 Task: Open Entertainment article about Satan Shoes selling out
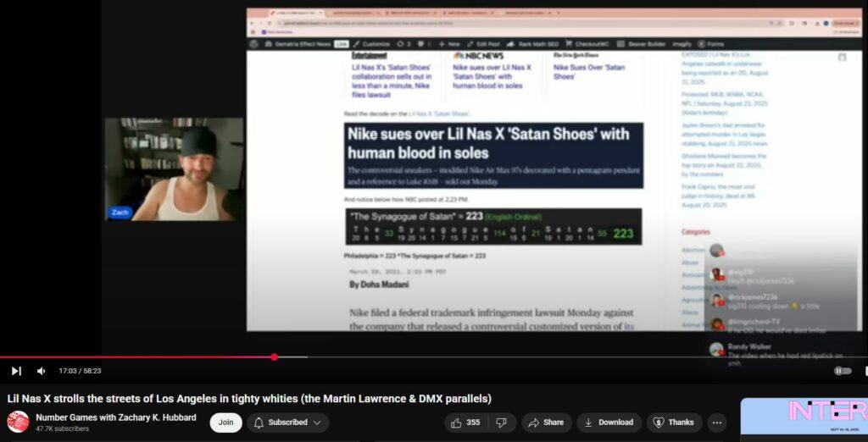pos(392,80)
